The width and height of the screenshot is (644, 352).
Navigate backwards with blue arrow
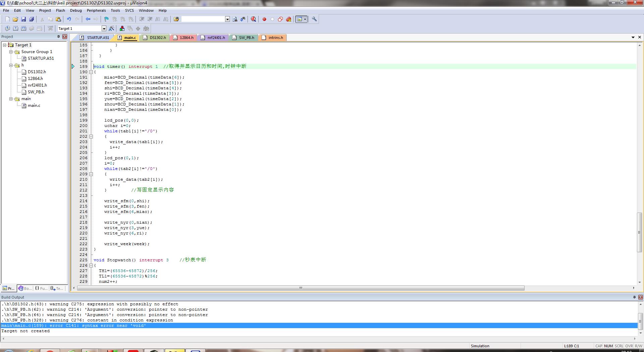click(x=88, y=19)
